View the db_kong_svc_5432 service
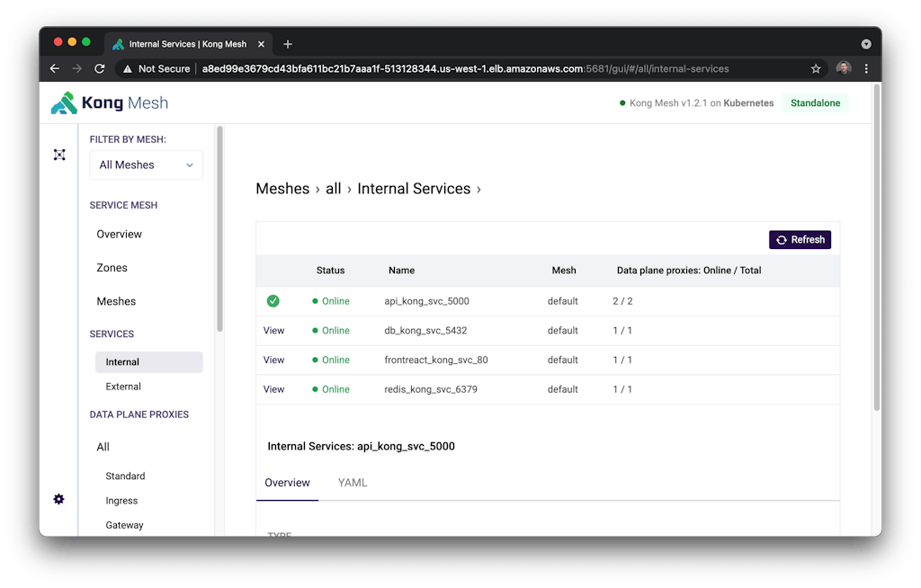 (273, 331)
